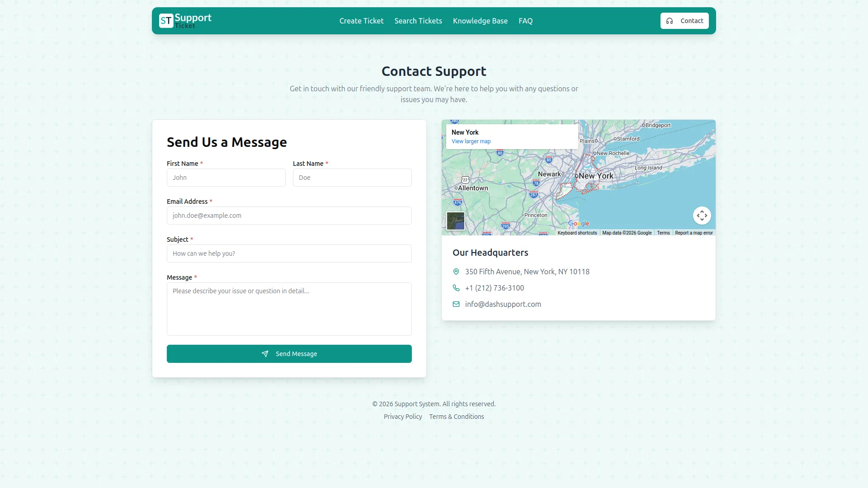Click the Message text area
This screenshot has width=868, height=488.
pyautogui.click(x=289, y=309)
